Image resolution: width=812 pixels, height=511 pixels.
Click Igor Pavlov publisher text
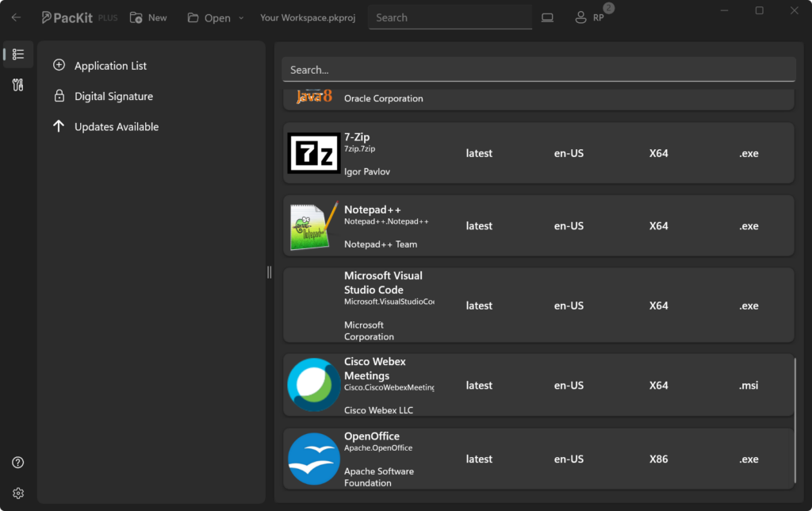(366, 171)
